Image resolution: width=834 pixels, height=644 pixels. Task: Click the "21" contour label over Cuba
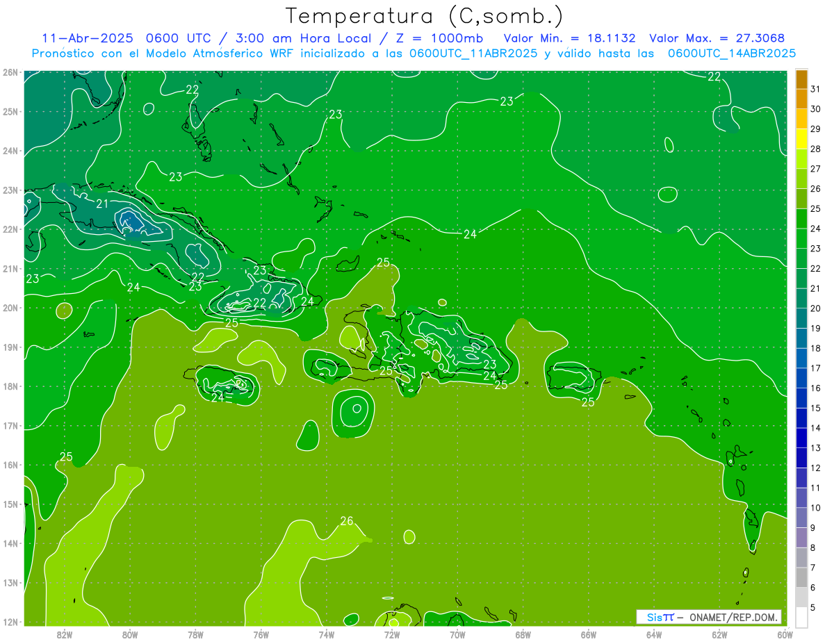102,204
